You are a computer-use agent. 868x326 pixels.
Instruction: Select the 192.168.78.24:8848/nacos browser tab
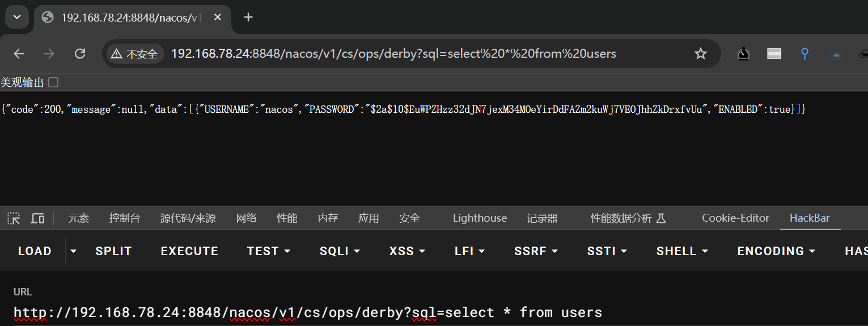pos(132,18)
